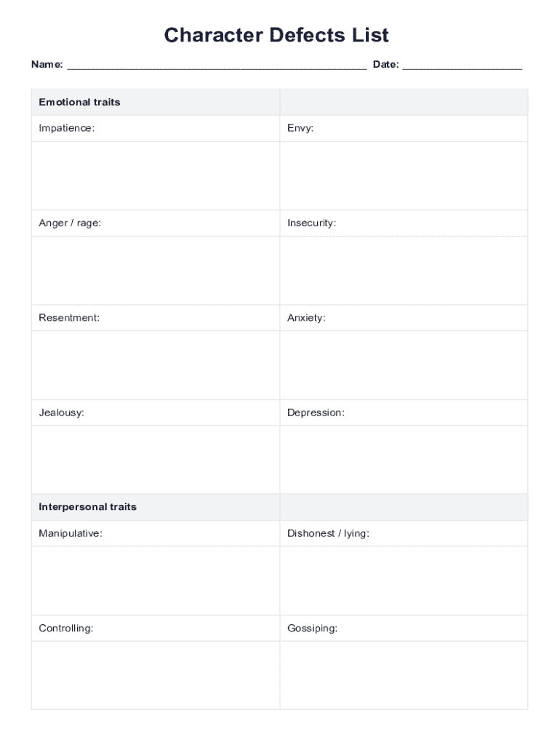This screenshot has width=560, height=745.
Task: Click the Depression: label text
Action: coord(316,413)
